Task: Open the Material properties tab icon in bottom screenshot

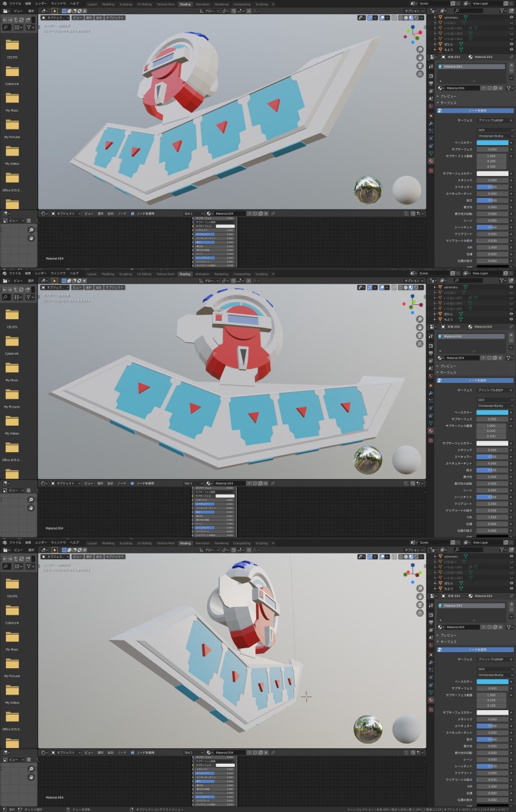Action: (430, 698)
